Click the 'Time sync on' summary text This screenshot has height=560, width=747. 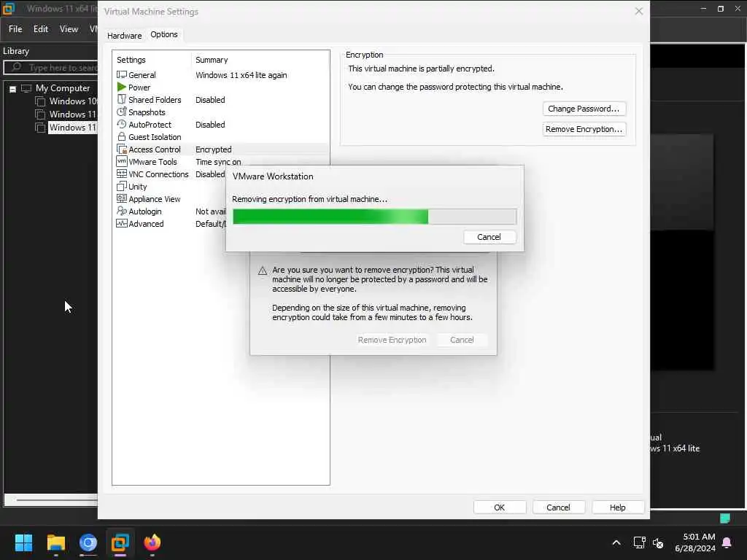pyautogui.click(x=218, y=162)
